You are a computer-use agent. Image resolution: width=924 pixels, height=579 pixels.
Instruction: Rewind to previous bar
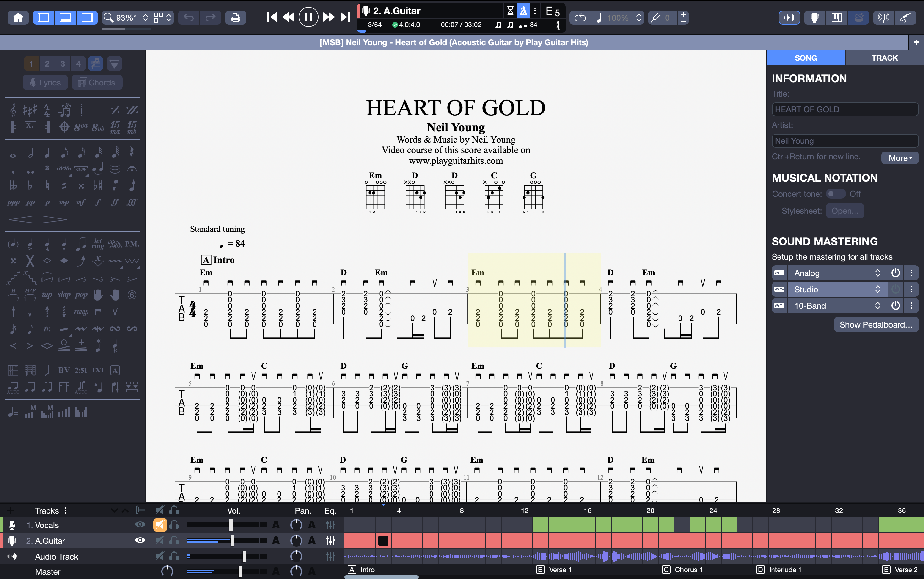[288, 17]
